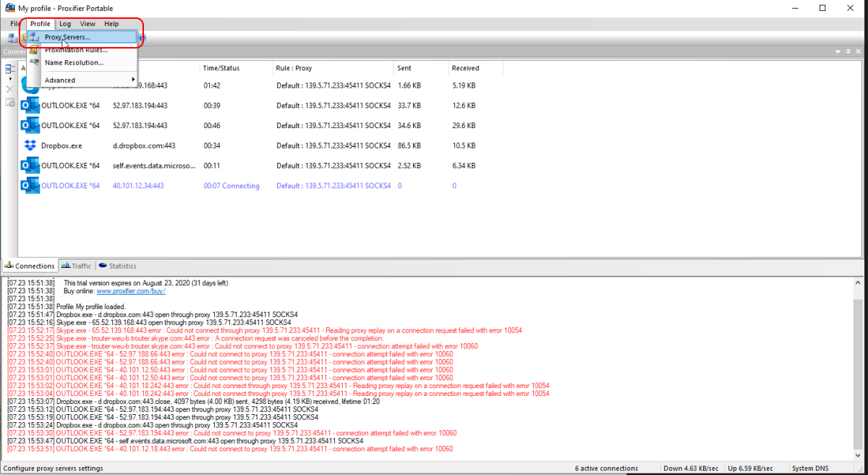The height and width of the screenshot is (475, 868).
Task: Click the Proxy Servers icon in the menu
Action: (35, 37)
